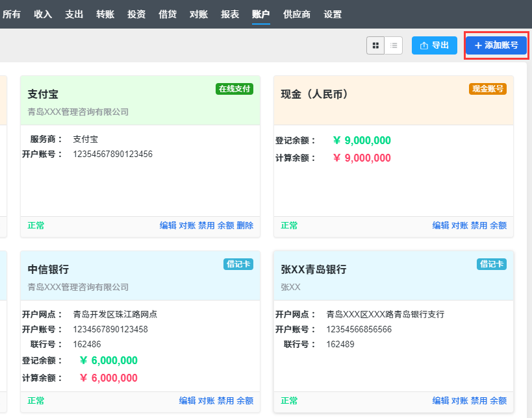This screenshot has width=532, height=418.
Task: Click the 添加账号 add account button
Action: [x=496, y=45]
